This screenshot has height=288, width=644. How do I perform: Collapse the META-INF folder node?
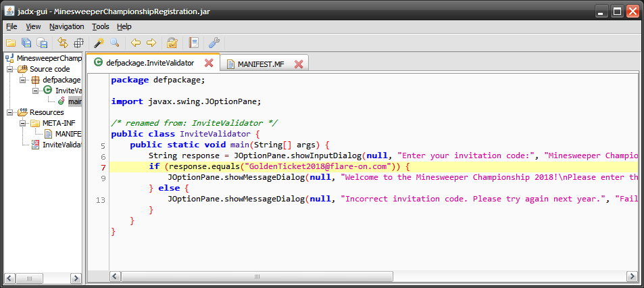[22, 123]
